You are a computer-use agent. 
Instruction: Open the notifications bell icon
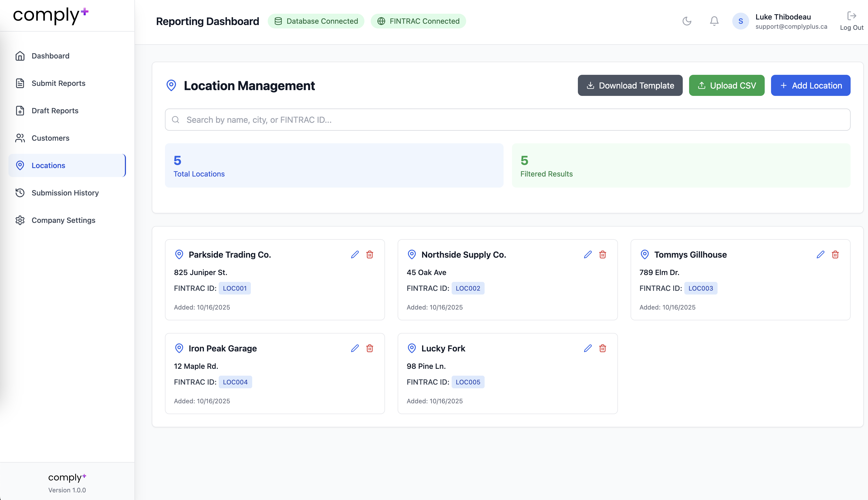tap(714, 21)
